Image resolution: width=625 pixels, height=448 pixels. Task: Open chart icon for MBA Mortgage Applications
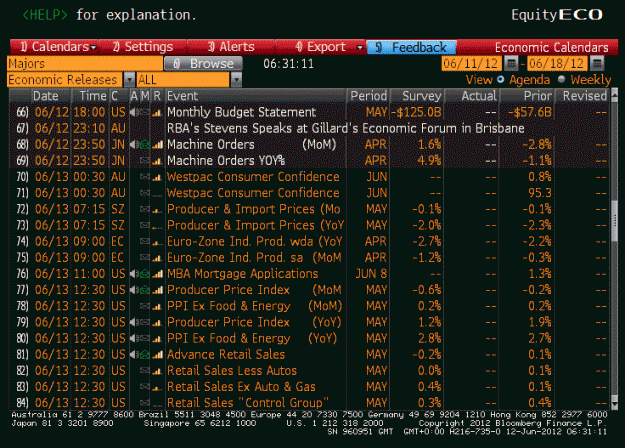point(157,274)
